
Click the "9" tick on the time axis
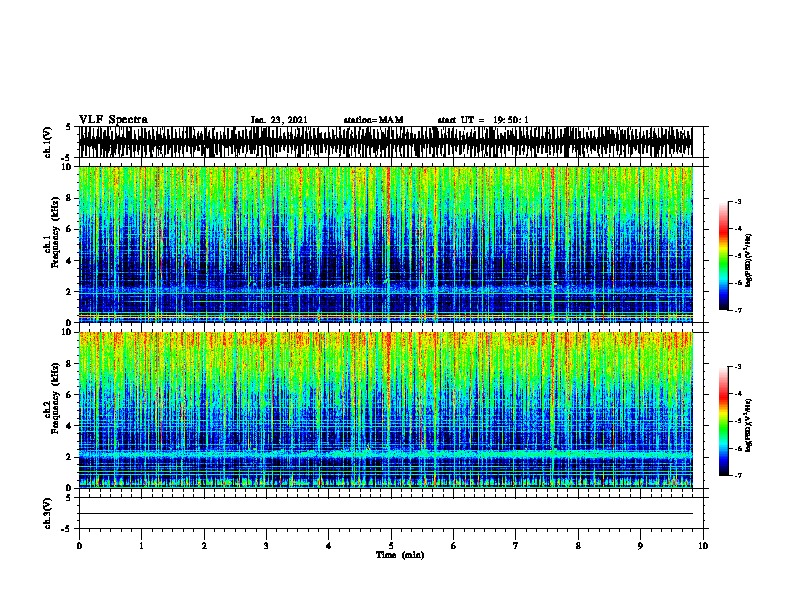point(640,546)
